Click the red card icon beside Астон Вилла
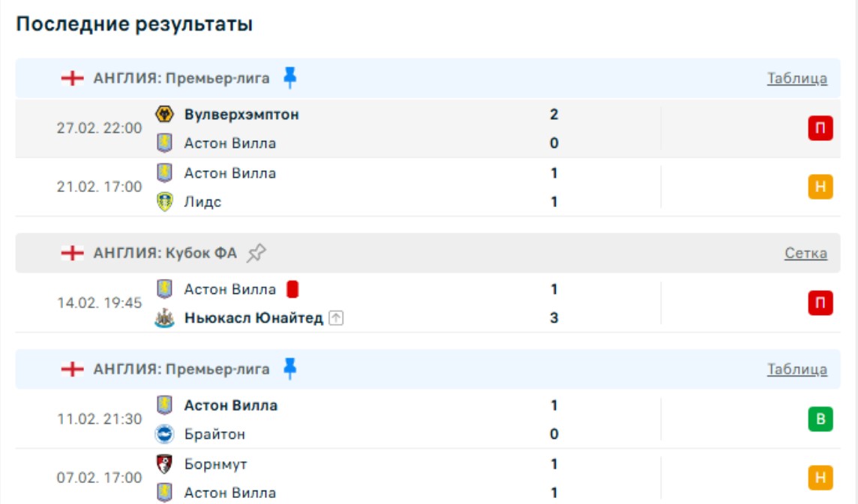Image resolution: width=858 pixels, height=504 pixels. [292, 289]
